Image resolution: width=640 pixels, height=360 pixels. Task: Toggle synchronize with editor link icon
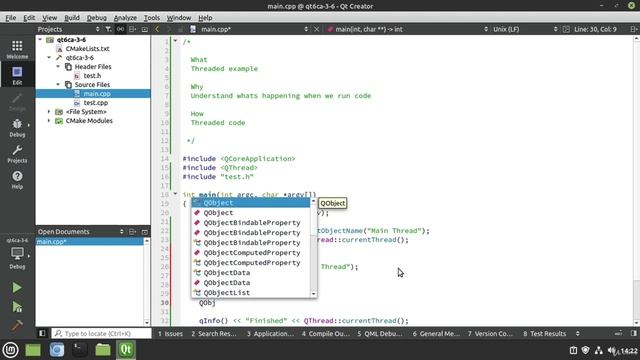[120, 29]
